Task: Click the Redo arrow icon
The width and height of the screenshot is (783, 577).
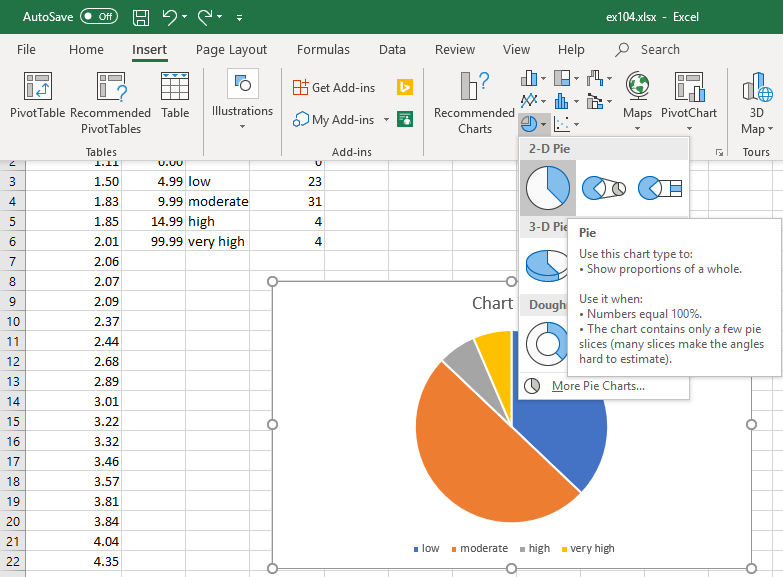Action: tap(205, 17)
